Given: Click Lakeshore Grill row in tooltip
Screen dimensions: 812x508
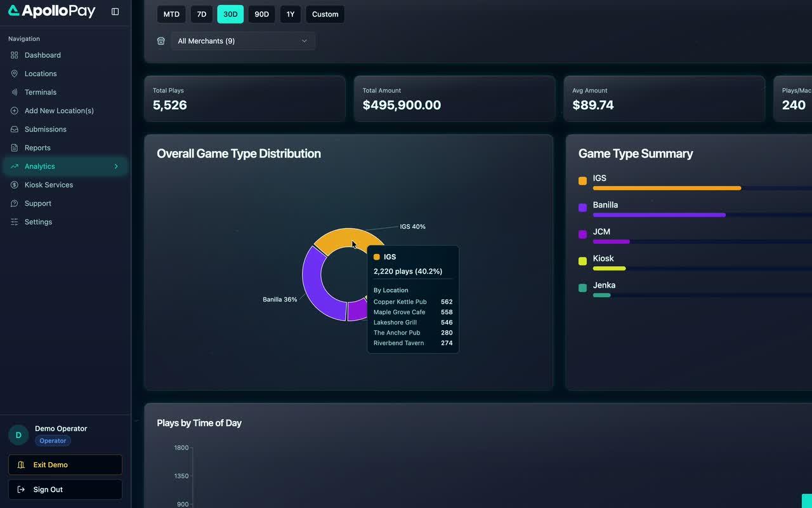Looking at the screenshot, I should coord(413,323).
